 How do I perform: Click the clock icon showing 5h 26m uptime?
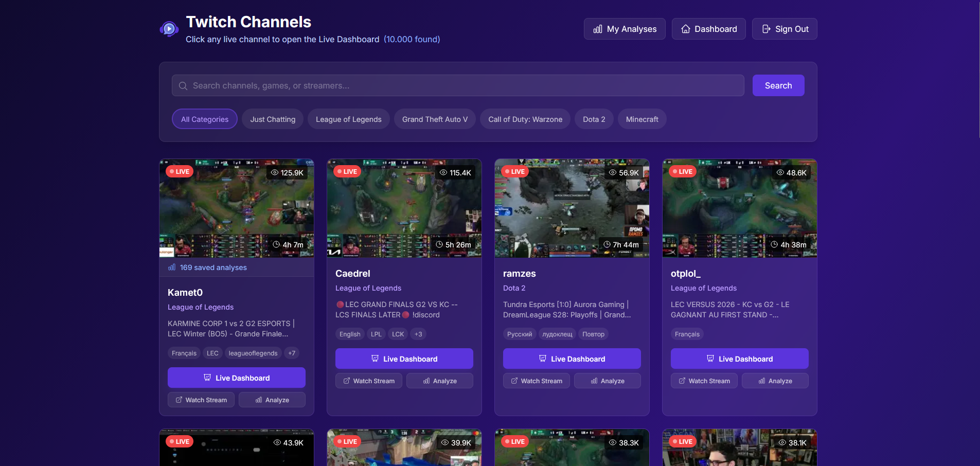[x=440, y=245]
